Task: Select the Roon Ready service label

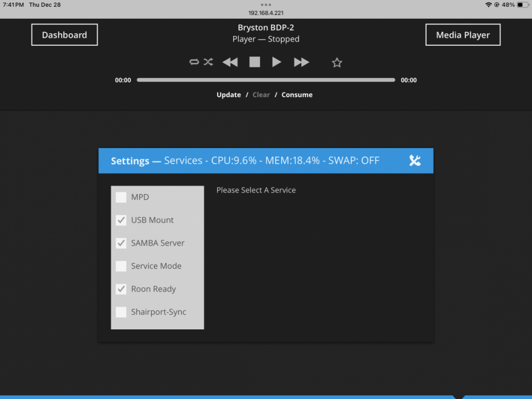Action: 153,289
